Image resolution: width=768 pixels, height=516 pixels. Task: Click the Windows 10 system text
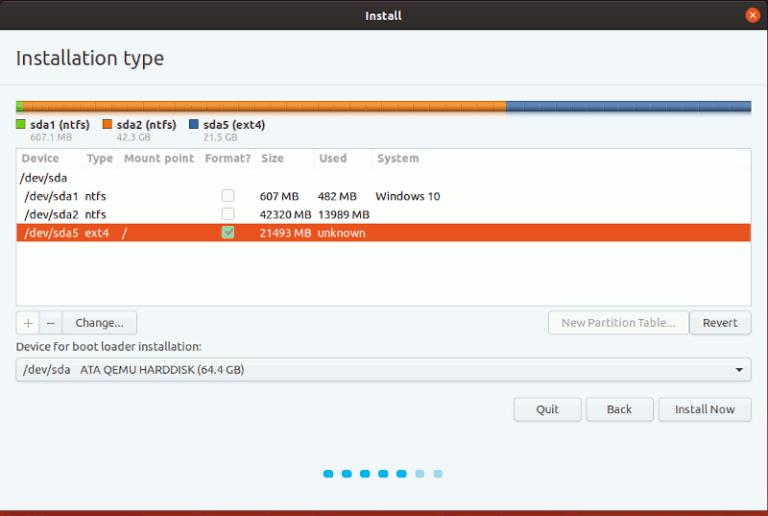pyautogui.click(x=408, y=196)
